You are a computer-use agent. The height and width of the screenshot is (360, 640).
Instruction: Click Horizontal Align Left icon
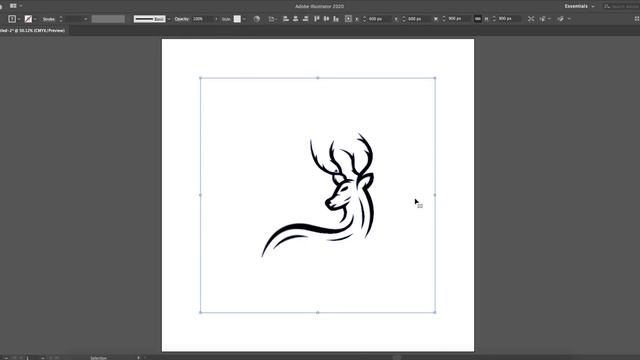click(x=286, y=19)
